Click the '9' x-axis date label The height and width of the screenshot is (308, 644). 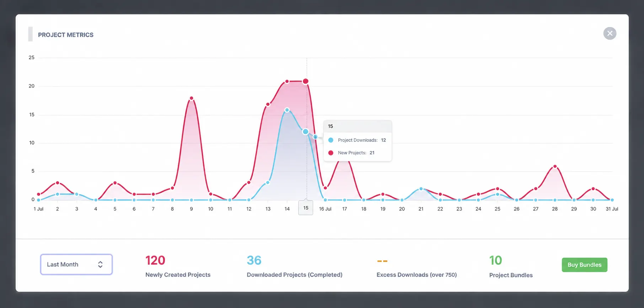pyautogui.click(x=192, y=209)
